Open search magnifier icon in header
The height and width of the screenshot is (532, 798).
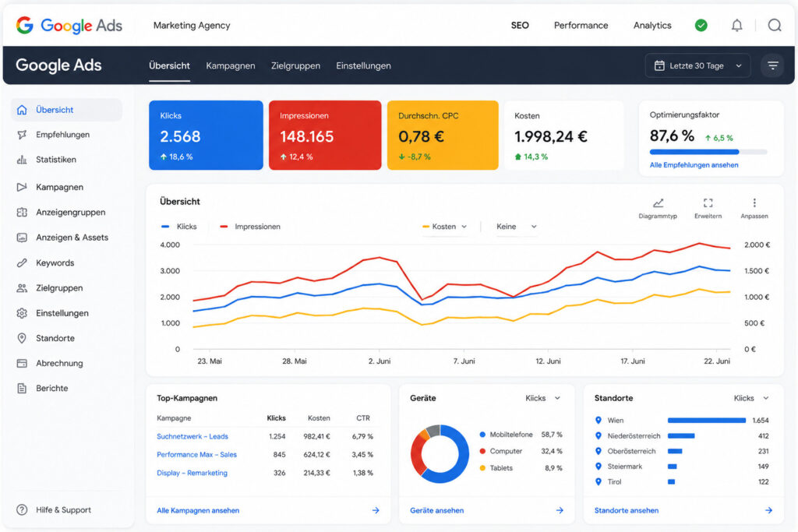tap(774, 25)
